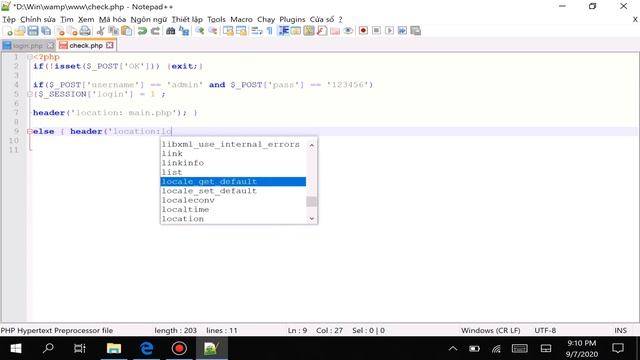Zoom out the editor text
640x360 pixels.
point(213,31)
